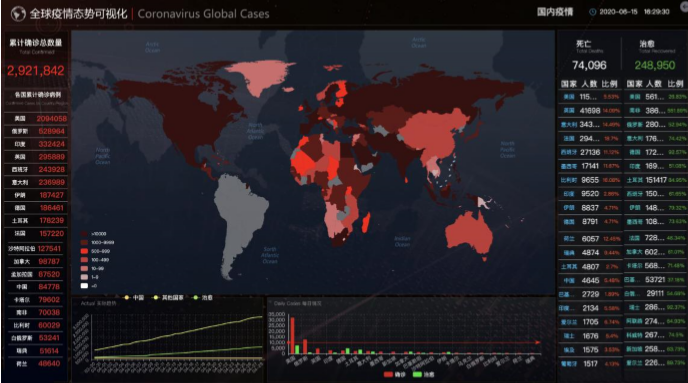Open the 国内疫情 domestic view tab
Screen dimensions: 688x383
pos(555,12)
